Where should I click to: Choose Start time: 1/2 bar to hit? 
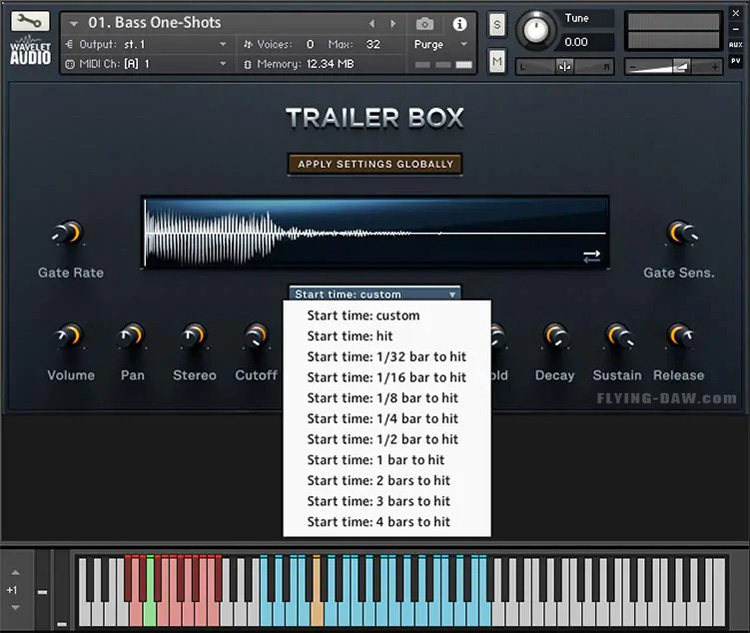pos(387,439)
